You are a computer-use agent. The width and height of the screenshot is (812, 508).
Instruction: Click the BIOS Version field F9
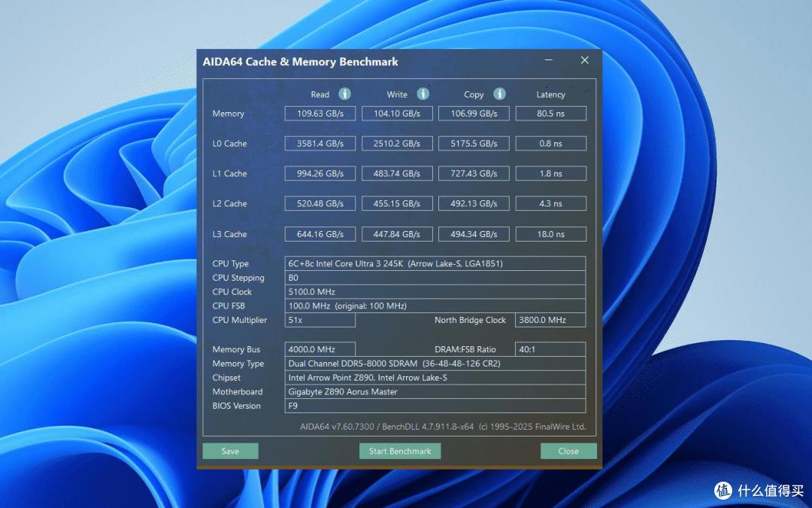point(435,406)
